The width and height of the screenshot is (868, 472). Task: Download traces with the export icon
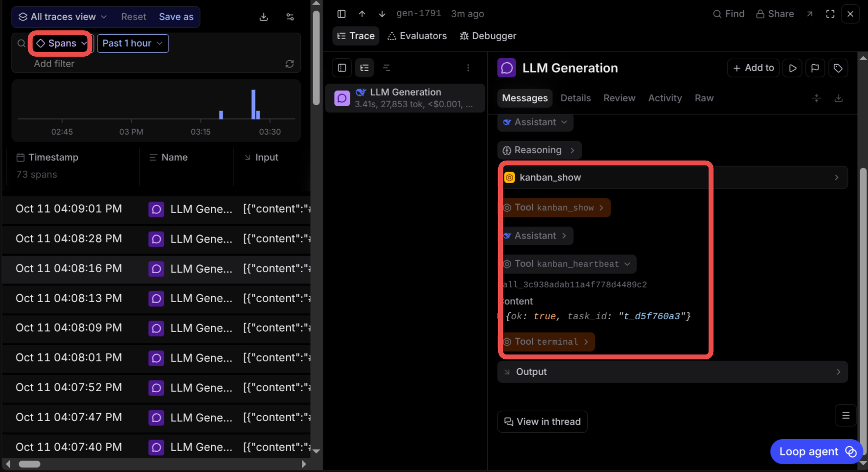264,17
